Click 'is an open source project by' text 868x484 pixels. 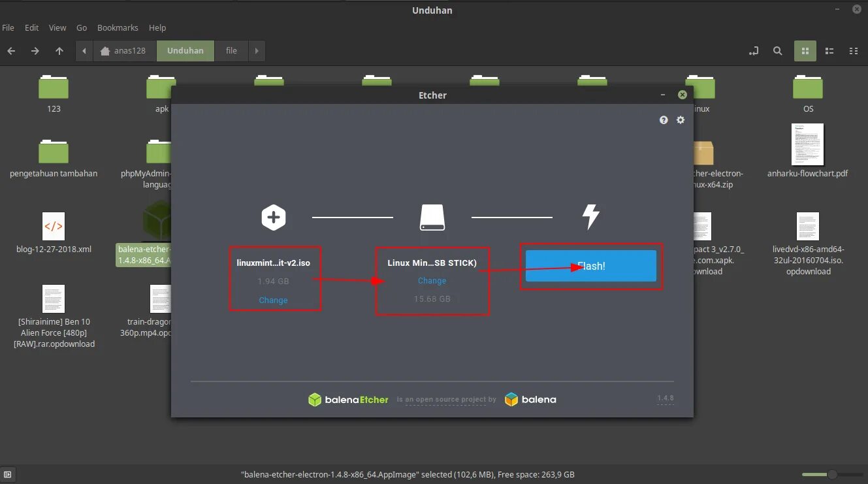[x=447, y=400]
